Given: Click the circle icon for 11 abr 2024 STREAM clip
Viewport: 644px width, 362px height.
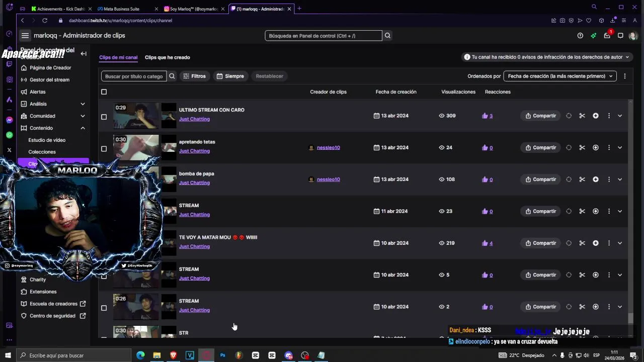Looking at the screenshot, I should coord(569,211).
